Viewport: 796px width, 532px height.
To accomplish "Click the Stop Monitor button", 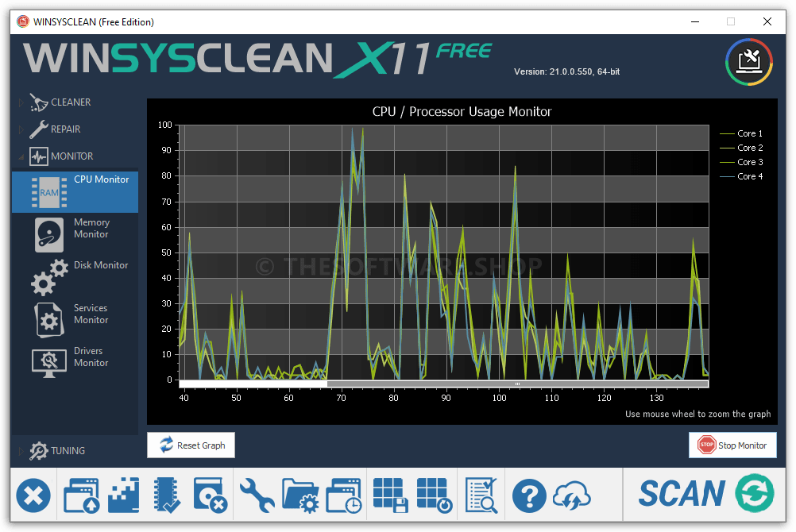I will click(x=732, y=445).
